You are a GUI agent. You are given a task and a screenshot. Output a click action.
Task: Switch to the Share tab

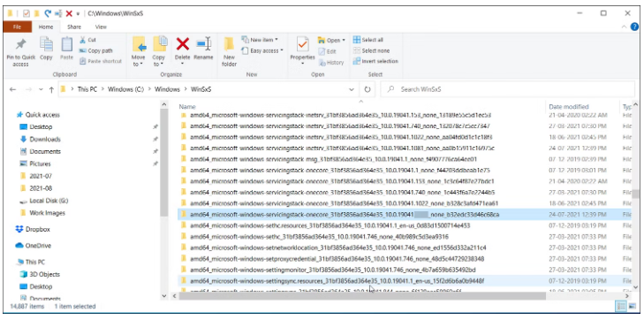tap(74, 27)
